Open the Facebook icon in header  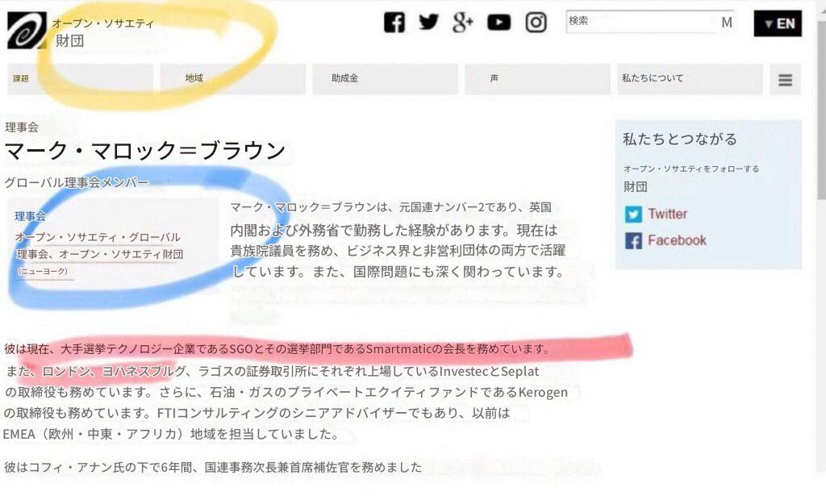(x=394, y=22)
